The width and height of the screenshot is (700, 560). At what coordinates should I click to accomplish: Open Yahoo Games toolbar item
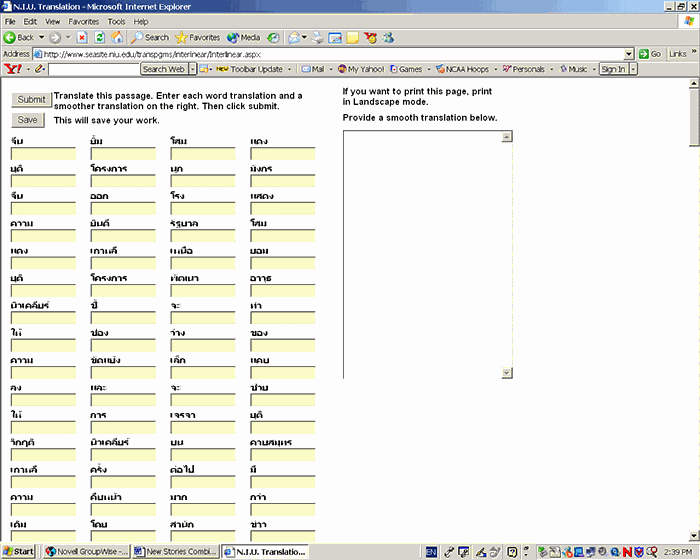click(406, 69)
